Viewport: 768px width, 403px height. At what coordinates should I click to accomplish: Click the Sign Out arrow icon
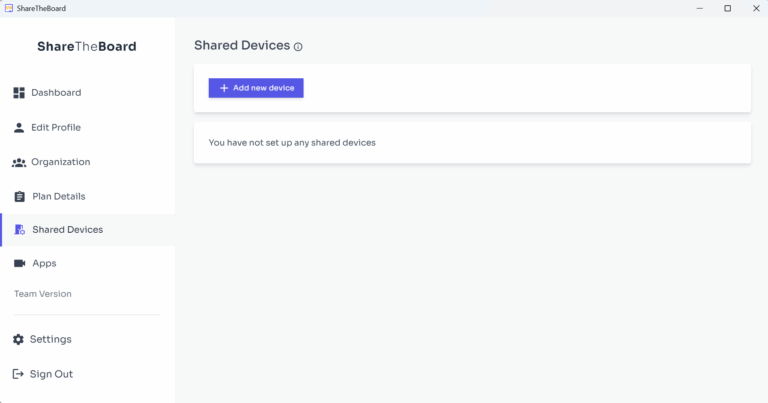point(18,374)
